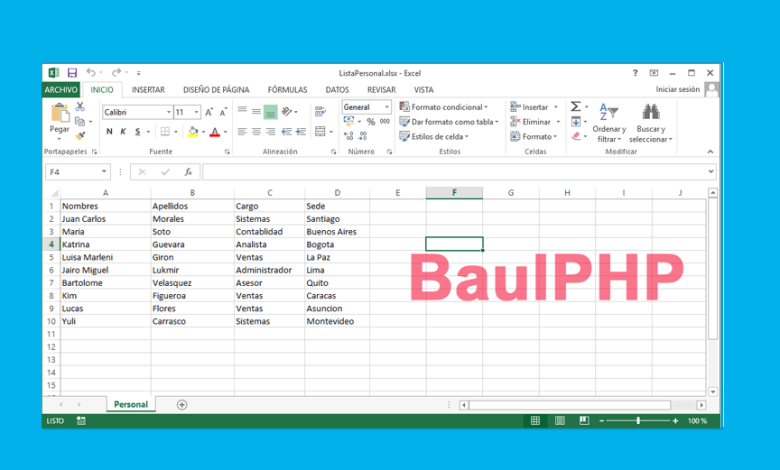Undo the last action
780x470 pixels.
click(x=91, y=73)
